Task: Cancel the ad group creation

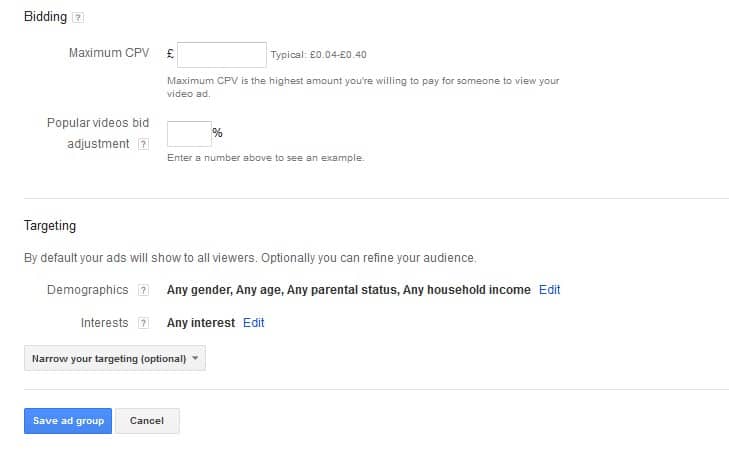Action: coord(147,421)
